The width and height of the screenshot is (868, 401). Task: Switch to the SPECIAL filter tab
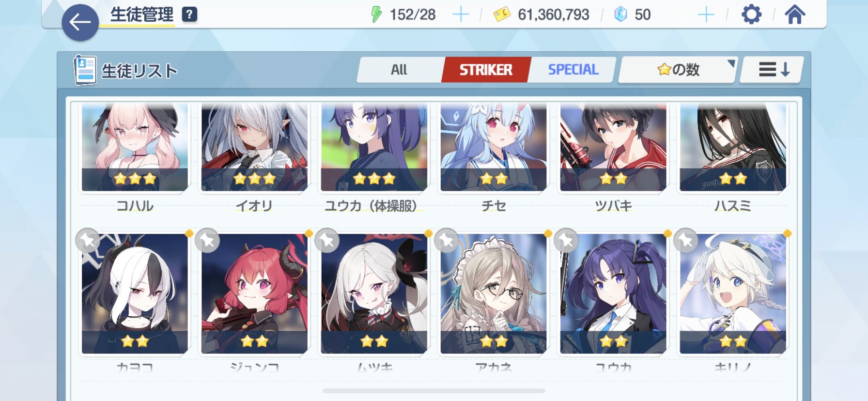tap(573, 70)
